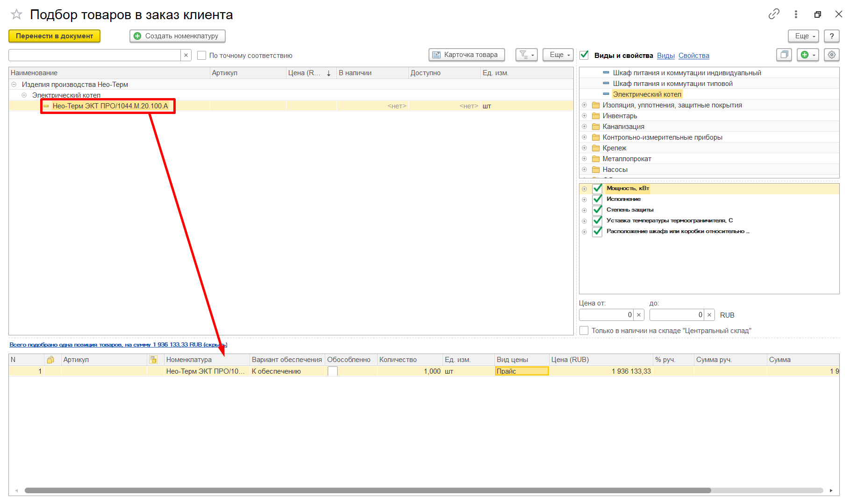This screenshot has width=850, height=504.
Task: Open the three-dot form menu
Action: tap(796, 14)
